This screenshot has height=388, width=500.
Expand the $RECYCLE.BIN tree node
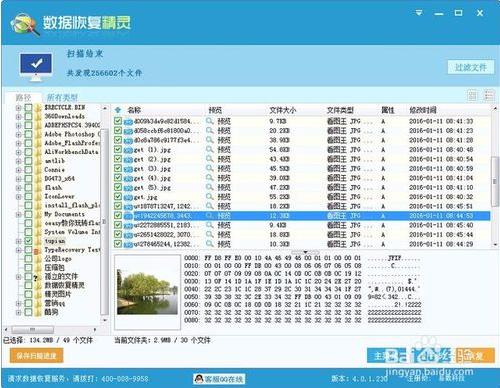(x=19, y=108)
